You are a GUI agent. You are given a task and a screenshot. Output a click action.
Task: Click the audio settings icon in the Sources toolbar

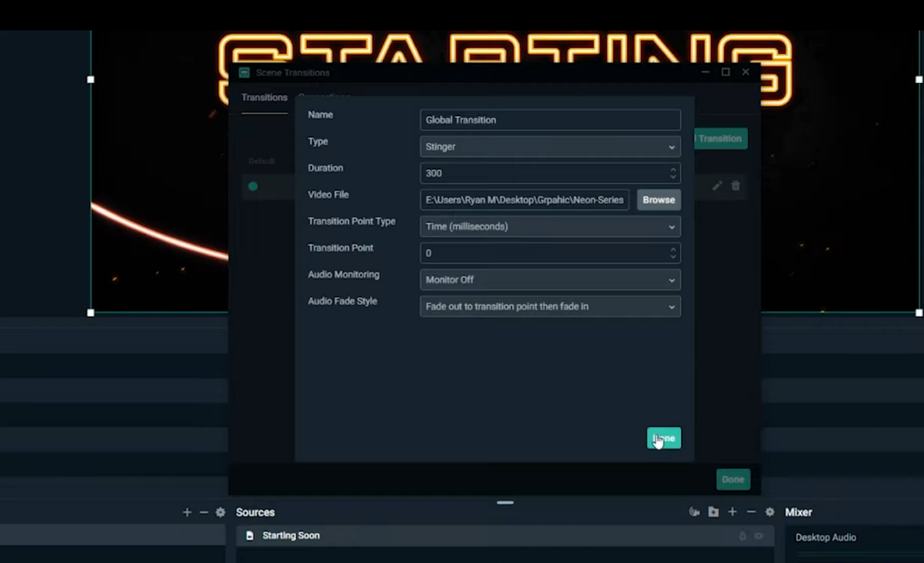(693, 512)
